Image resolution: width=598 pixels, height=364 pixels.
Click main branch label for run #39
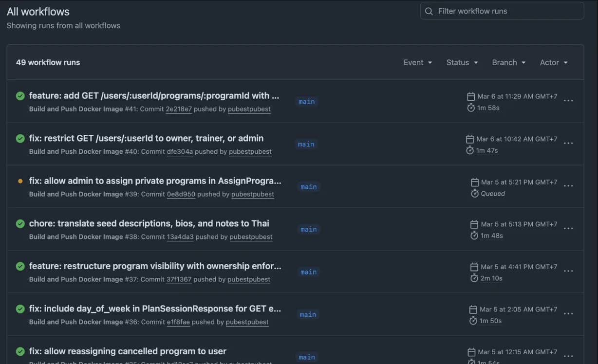coord(309,187)
